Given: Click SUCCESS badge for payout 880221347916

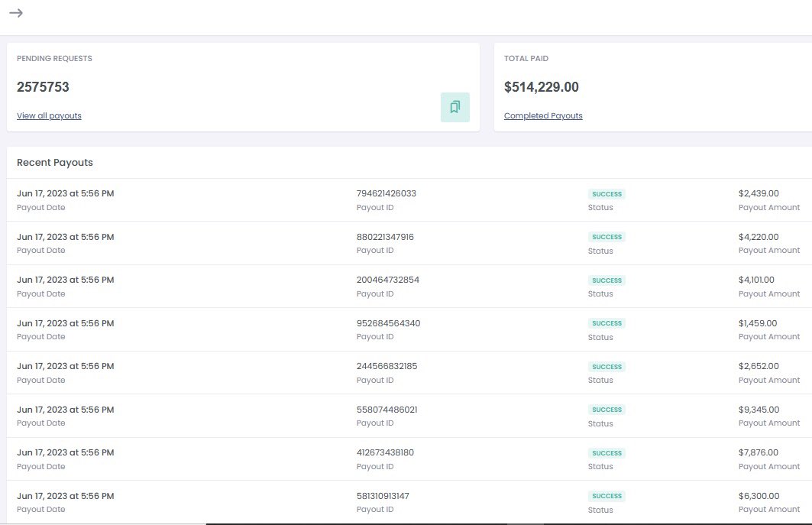Looking at the screenshot, I should click(x=607, y=238).
